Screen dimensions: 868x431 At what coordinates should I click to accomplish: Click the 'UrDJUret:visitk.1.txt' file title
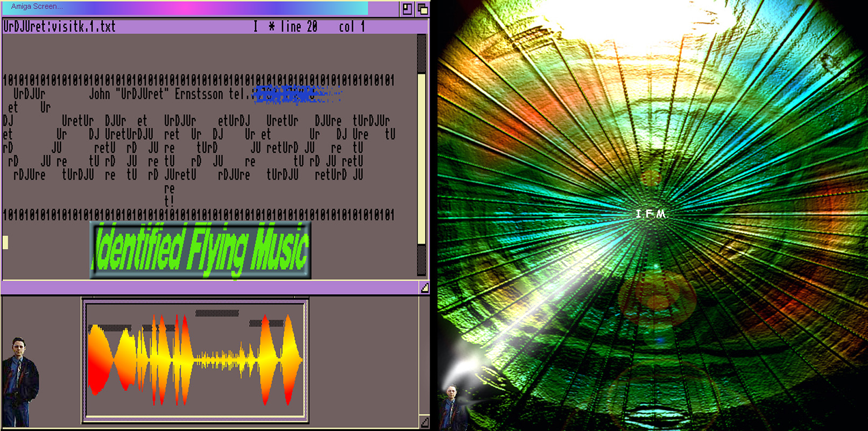pos(59,26)
